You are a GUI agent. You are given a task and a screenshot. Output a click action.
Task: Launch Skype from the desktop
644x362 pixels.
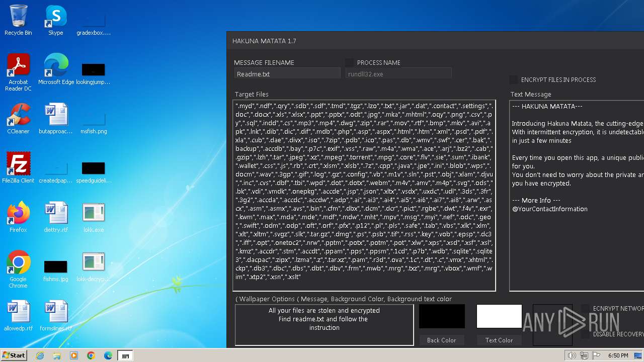point(55,20)
